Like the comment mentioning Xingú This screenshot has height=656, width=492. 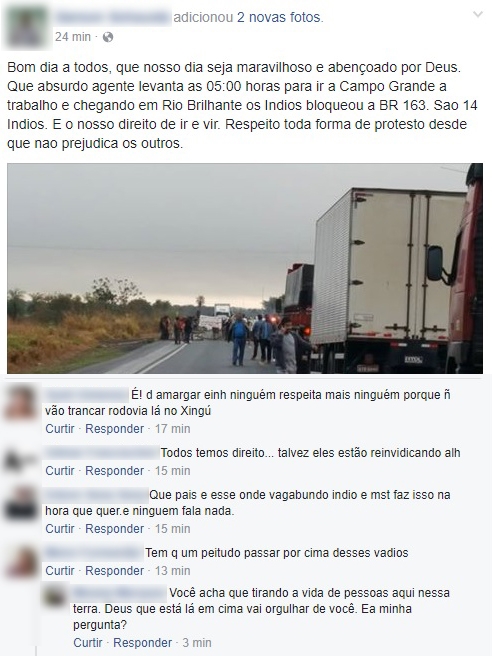point(60,429)
